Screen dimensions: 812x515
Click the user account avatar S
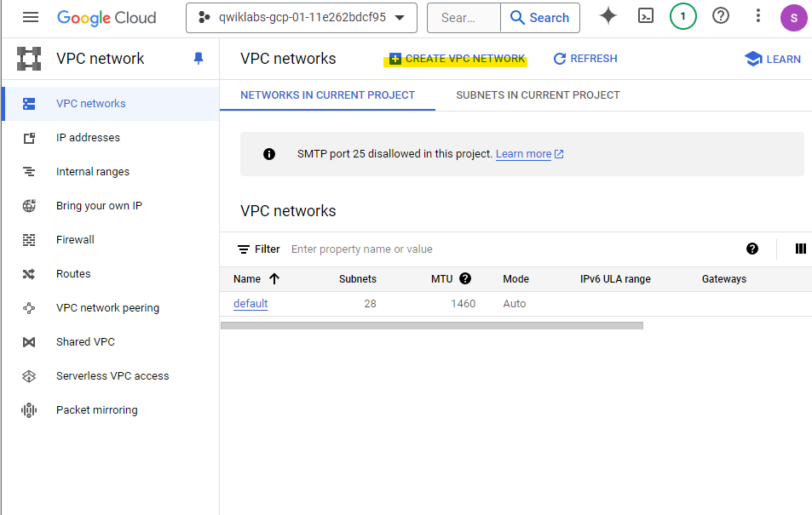[793, 18]
